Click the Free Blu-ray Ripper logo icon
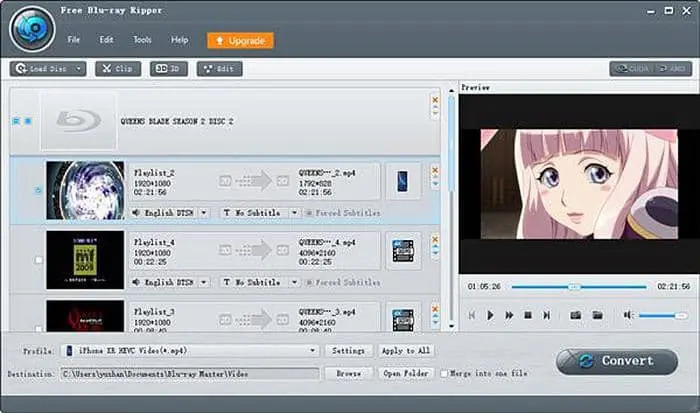Viewport: 700px width, 413px height. coord(32,29)
